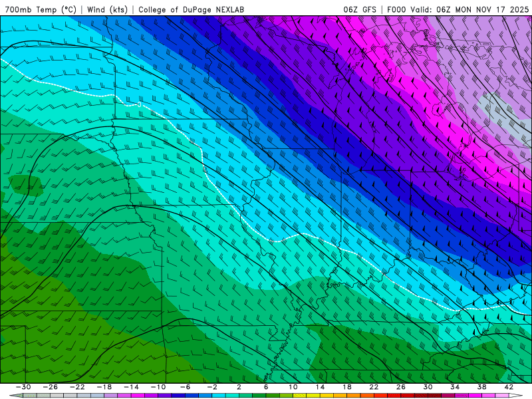Click the -6 value on the temperature scale
This screenshot has height=399, width=532.
pyautogui.click(x=186, y=387)
